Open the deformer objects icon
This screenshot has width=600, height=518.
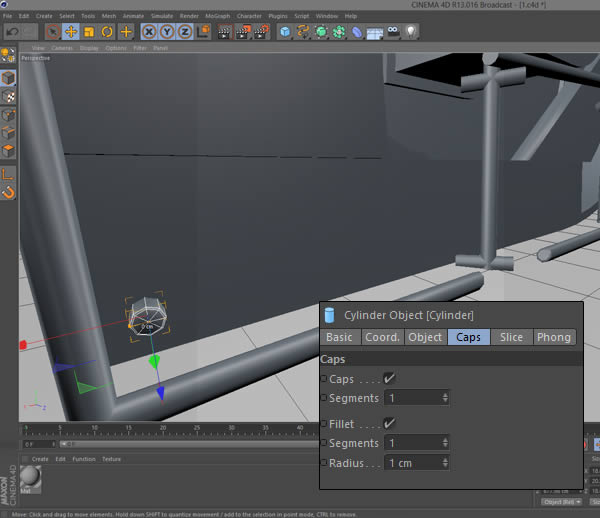click(357, 32)
